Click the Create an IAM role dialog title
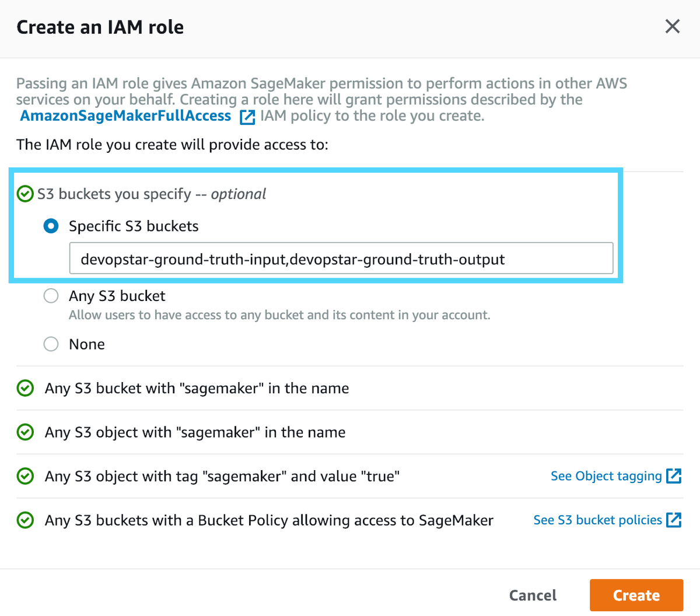The image size is (700, 616). tap(100, 27)
